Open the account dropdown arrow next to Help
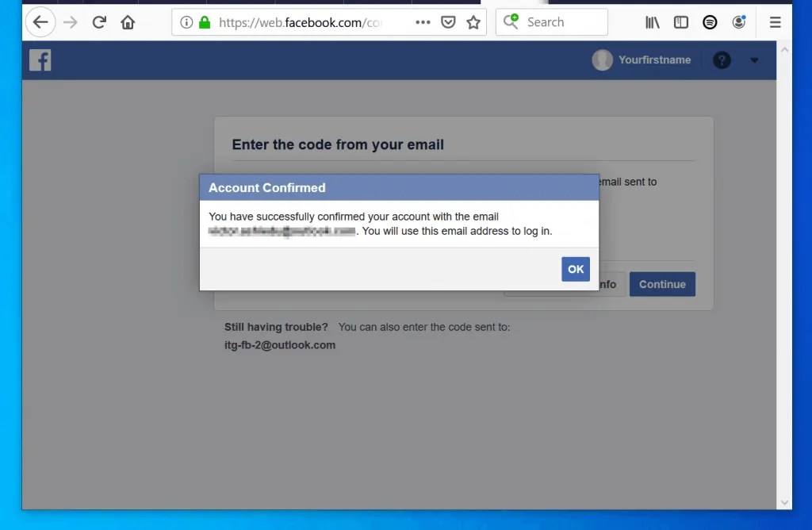 click(x=752, y=60)
